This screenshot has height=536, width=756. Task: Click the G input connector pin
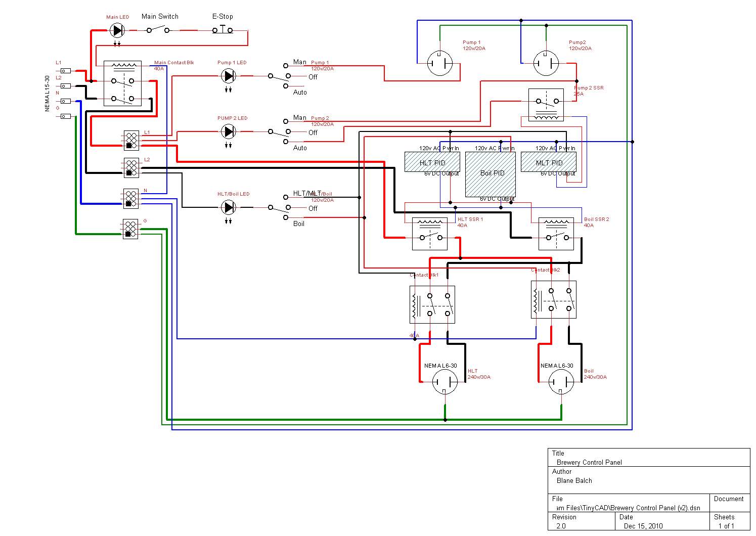pyautogui.click(x=66, y=116)
